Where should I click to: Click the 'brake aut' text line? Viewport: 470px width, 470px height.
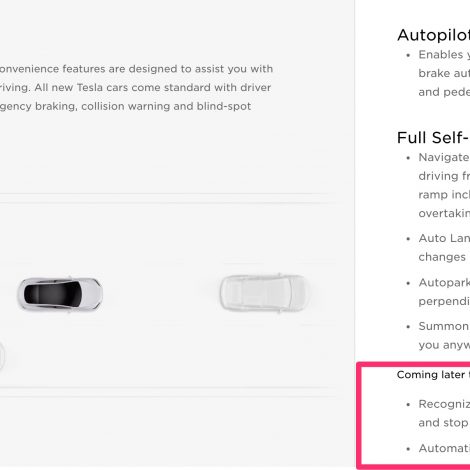(444, 73)
